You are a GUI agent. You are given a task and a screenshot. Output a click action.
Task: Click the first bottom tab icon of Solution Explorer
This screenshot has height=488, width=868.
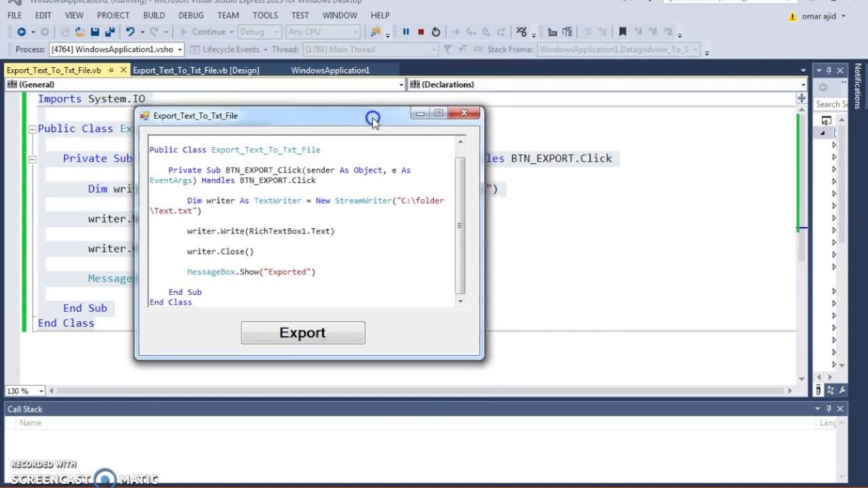818,390
